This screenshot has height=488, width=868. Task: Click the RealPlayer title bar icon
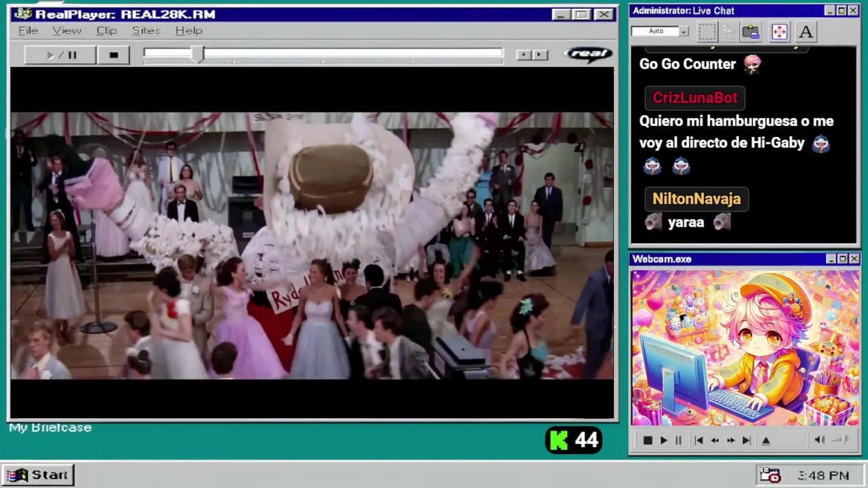[x=22, y=14]
